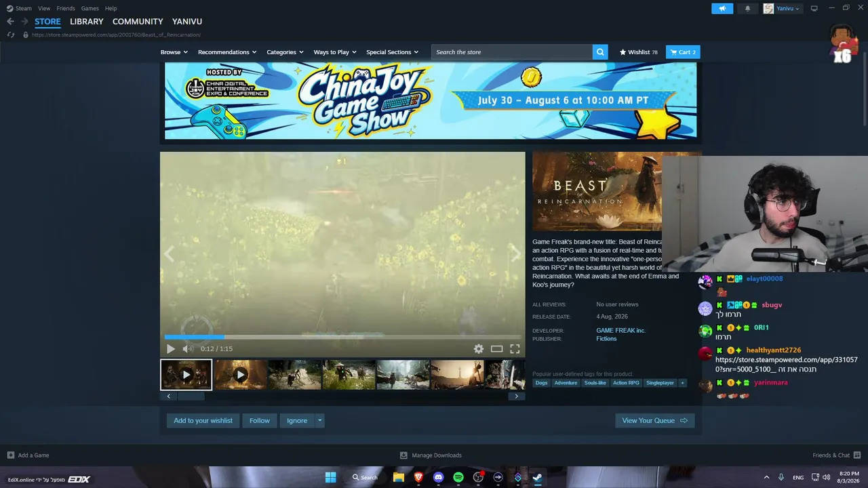Open Spotify from the taskbar

(x=458, y=477)
